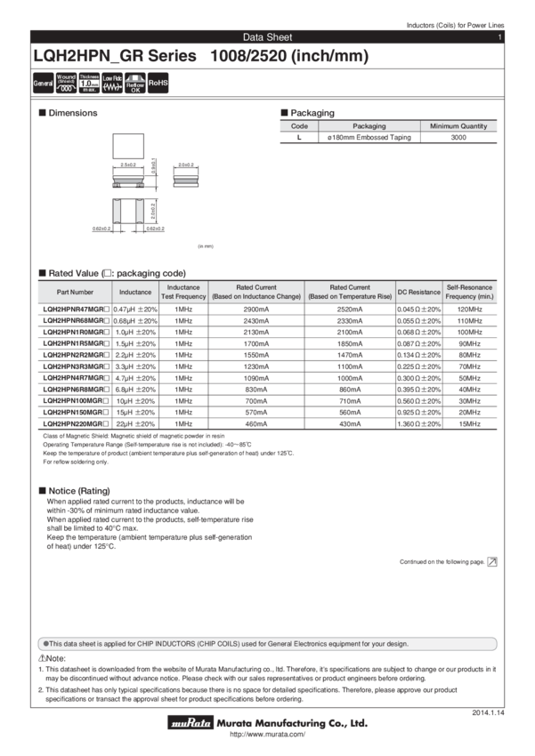Click the top-view dimension drawing
The image size is (535, 756).
128,146
